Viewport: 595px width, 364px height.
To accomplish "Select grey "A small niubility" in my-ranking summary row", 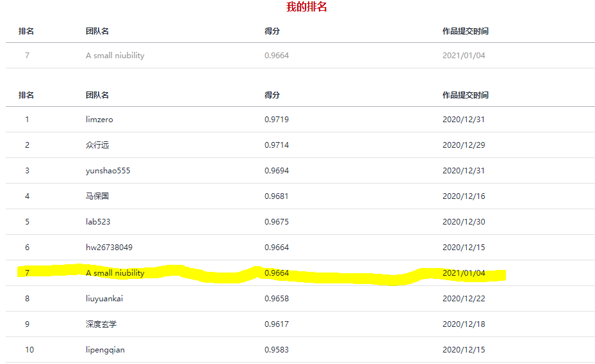I will [x=115, y=56].
